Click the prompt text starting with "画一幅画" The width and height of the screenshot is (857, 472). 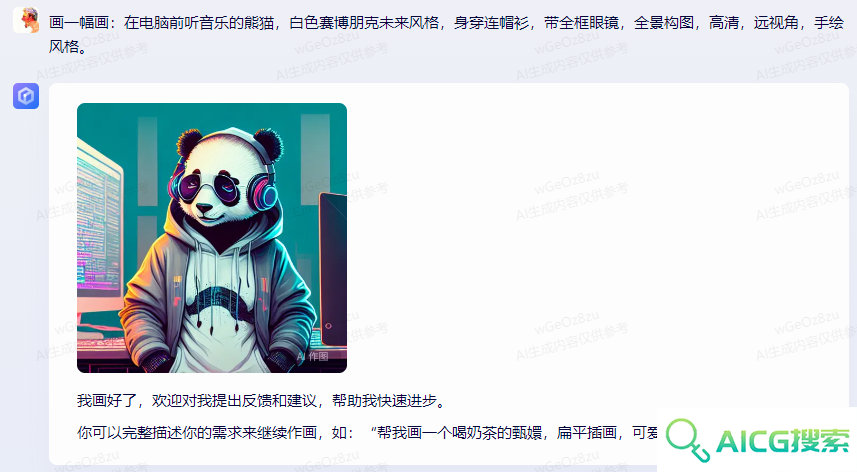(x=446, y=23)
